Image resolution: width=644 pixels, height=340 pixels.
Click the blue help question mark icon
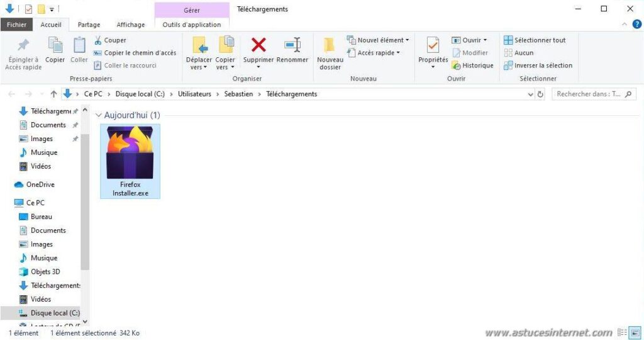coord(636,25)
